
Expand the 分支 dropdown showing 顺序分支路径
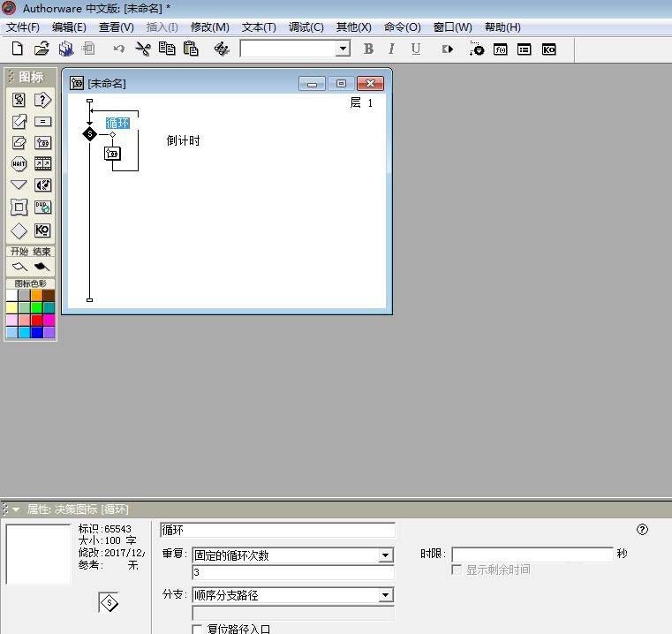(x=385, y=595)
